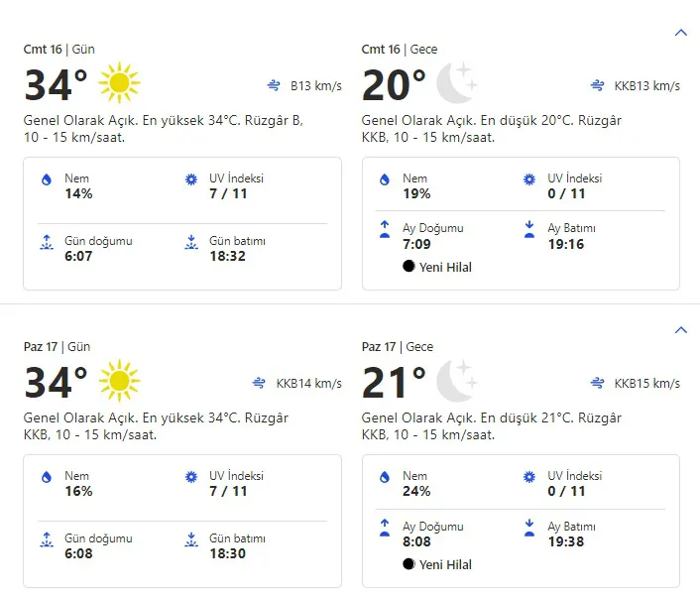Click the moon icon for Cmt 16 night
Screen dimensions: 700x595
(457, 83)
